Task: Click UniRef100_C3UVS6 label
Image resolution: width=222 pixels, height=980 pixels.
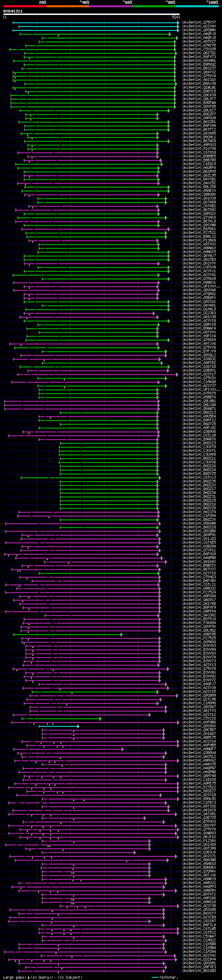Action: point(199,462)
